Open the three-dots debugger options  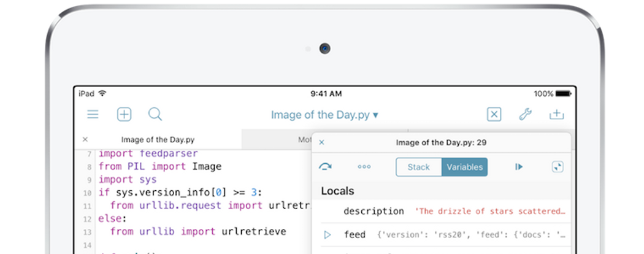tap(364, 167)
